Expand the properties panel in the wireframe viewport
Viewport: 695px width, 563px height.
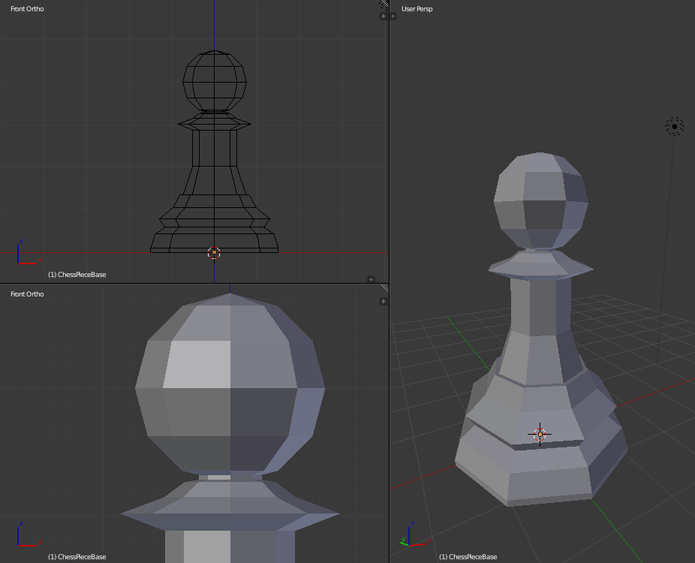pos(383,16)
